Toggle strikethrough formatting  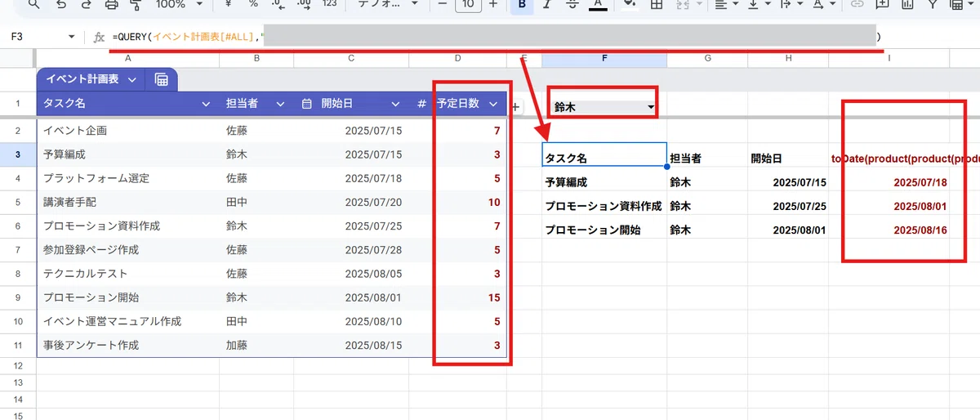572,4
